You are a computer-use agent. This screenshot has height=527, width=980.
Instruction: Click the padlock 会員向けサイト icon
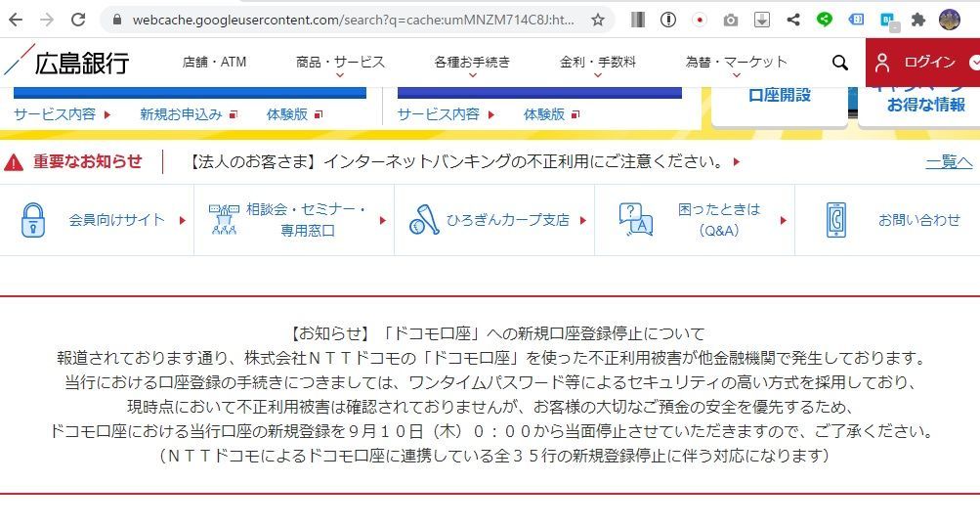[x=33, y=220]
